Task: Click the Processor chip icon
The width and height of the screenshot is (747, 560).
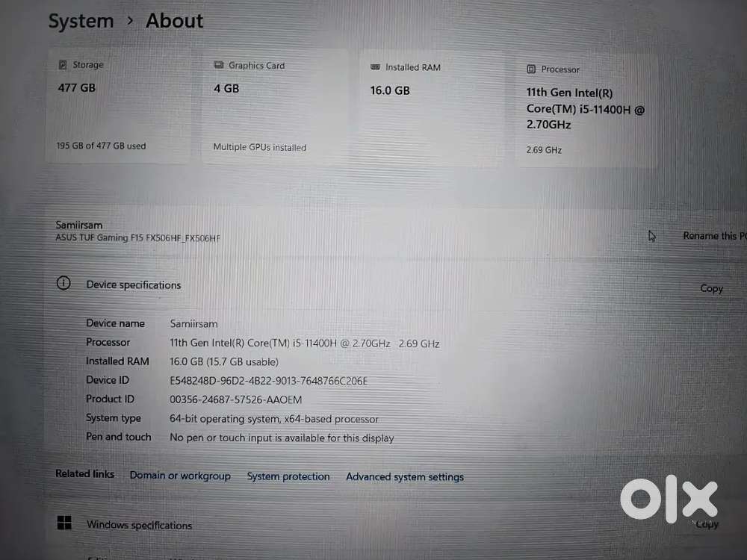Action: click(531, 69)
